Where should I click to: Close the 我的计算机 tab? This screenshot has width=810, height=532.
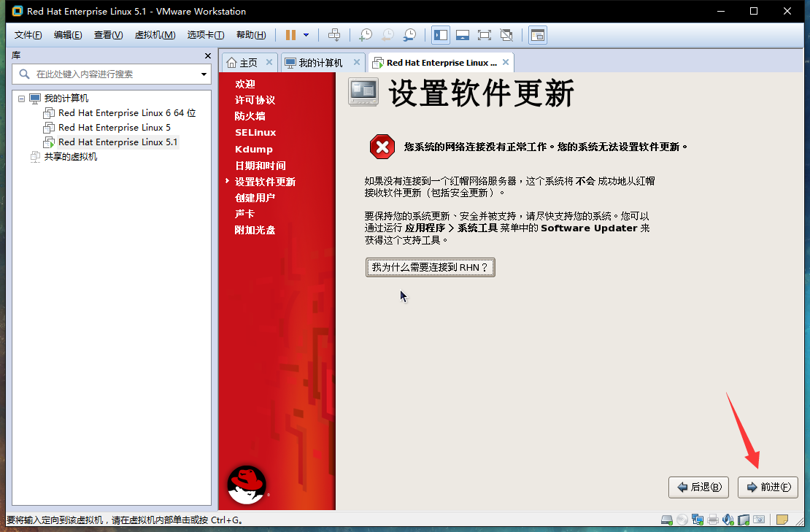[356, 62]
